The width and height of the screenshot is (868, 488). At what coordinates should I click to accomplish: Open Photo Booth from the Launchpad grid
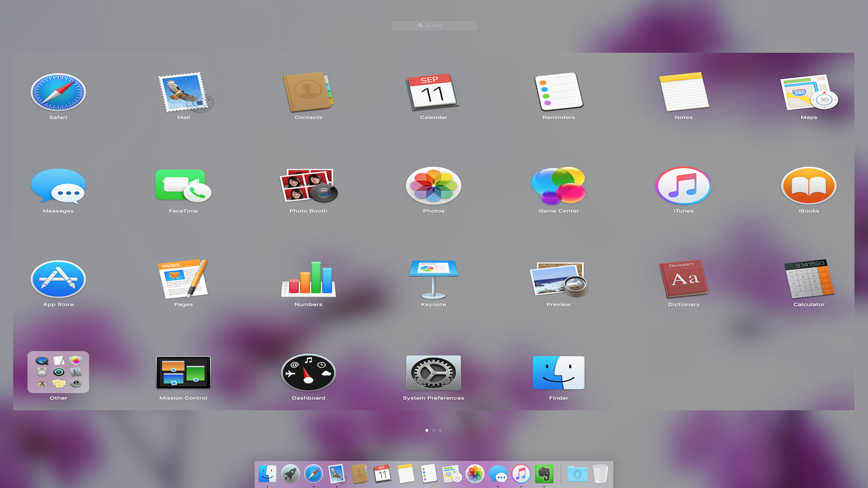(x=308, y=186)
